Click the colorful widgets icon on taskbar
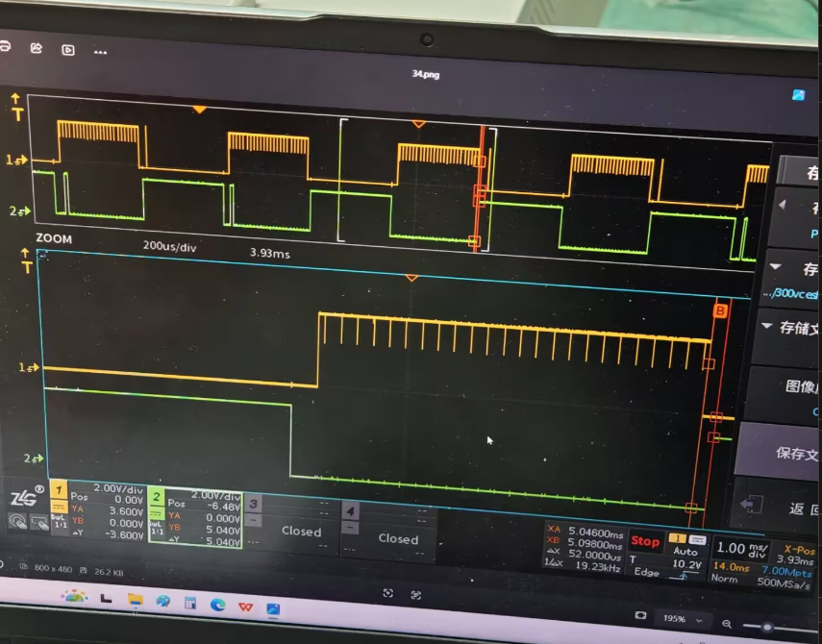This screenshot has width=822, height=644. coord(74,596)
